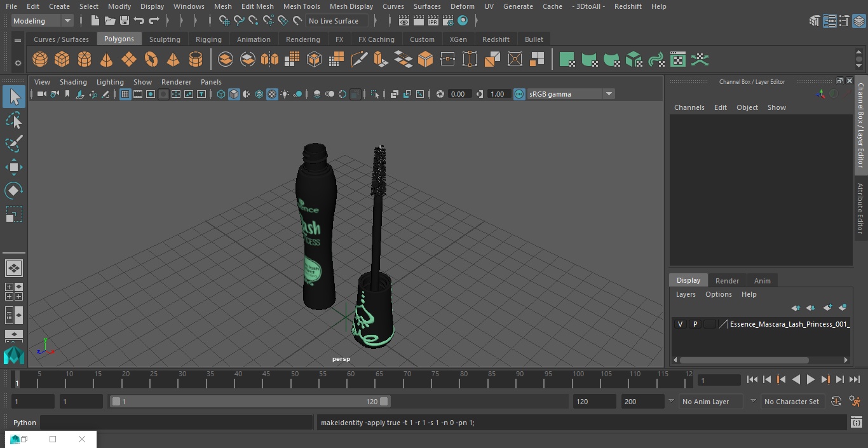Open the Render Settings icon
Image resolution: width=868 pixels, height=448 pixels.
point(448,21)
